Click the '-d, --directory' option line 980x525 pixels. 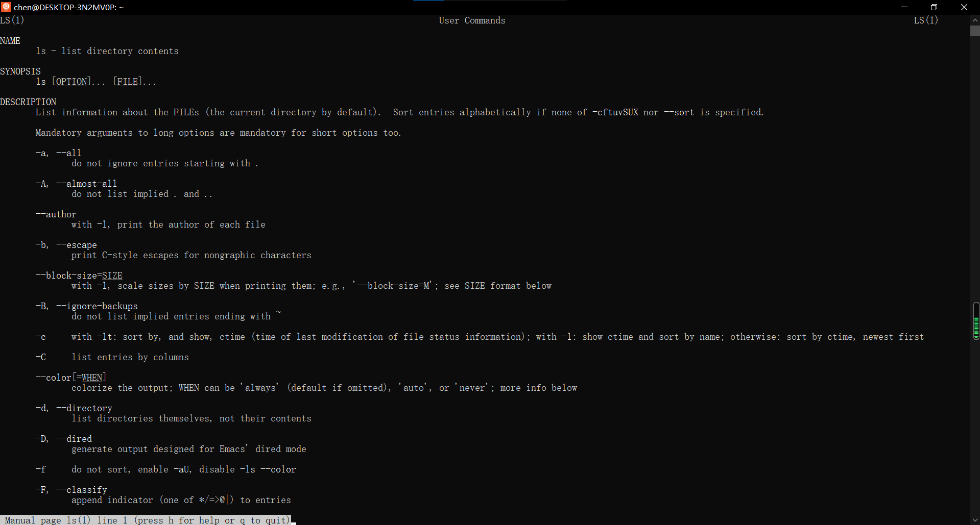(x=74, y=408)
